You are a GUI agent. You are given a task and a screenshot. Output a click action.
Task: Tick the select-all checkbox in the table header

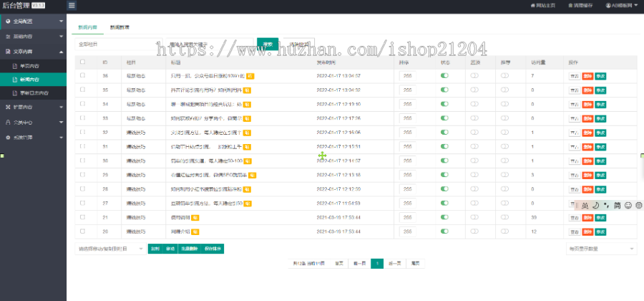tap(82, 62)
